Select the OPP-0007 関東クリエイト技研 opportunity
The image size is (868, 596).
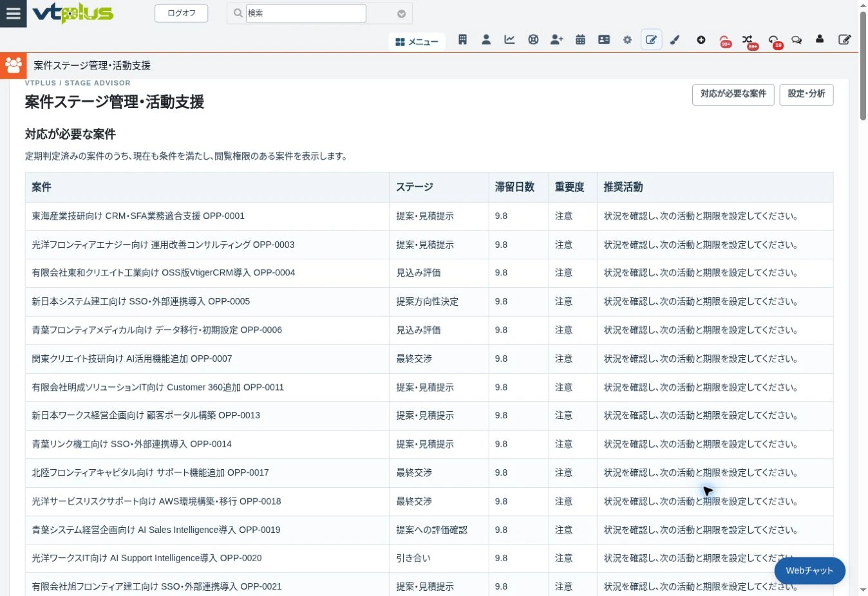[x=429, y=359]
